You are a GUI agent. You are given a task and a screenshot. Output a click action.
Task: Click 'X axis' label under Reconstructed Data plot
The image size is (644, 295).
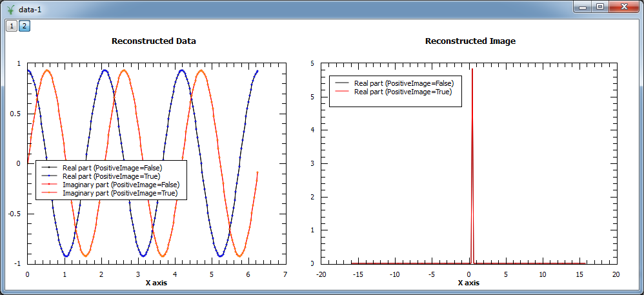(156, 283)
